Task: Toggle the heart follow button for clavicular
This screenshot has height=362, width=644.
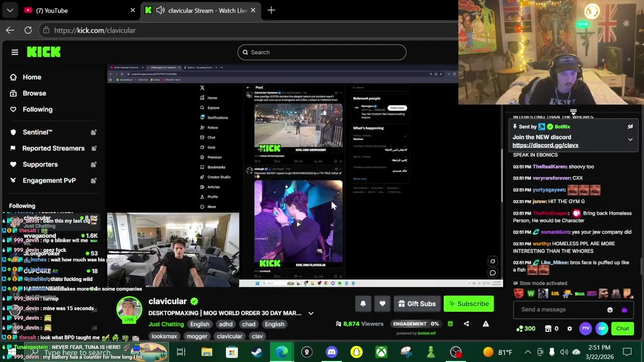Action: tap(382, 304)
